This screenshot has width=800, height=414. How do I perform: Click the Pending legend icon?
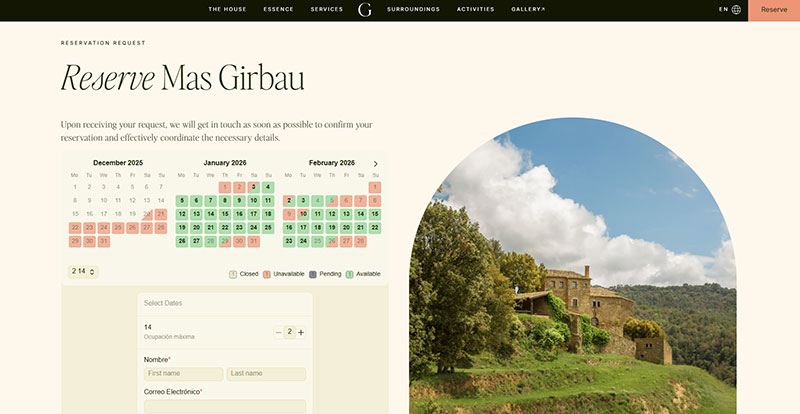pyautogui.click(x=313, y=274)
